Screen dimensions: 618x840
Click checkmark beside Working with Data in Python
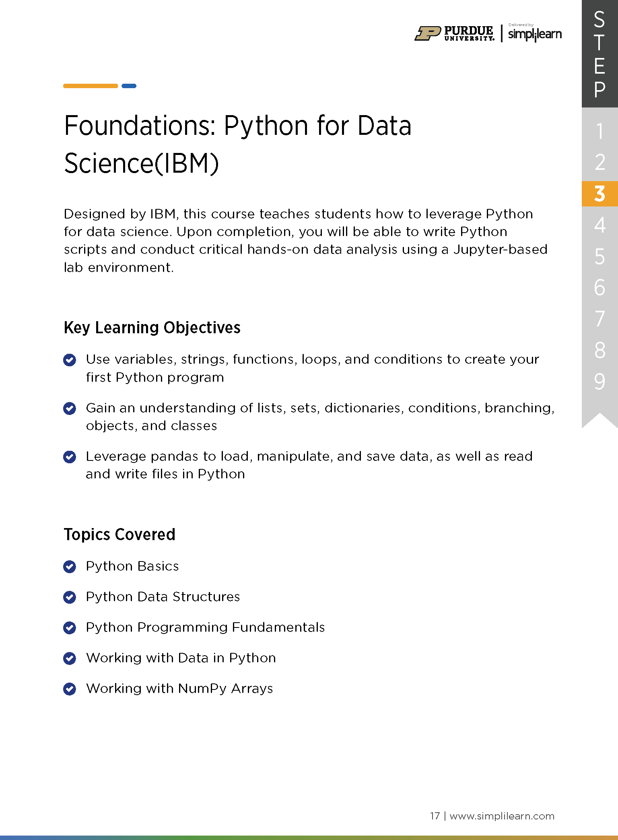70,658
